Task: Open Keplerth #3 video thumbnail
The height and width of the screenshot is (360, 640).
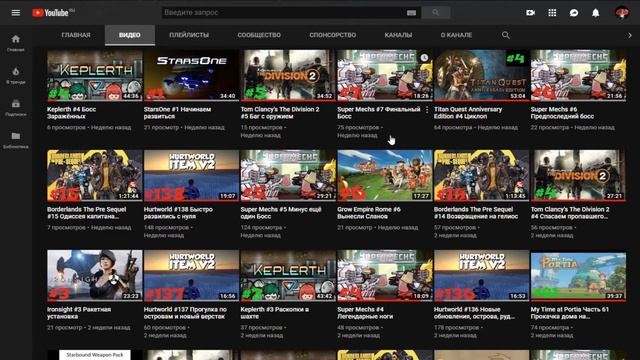Action: (288, 276)
